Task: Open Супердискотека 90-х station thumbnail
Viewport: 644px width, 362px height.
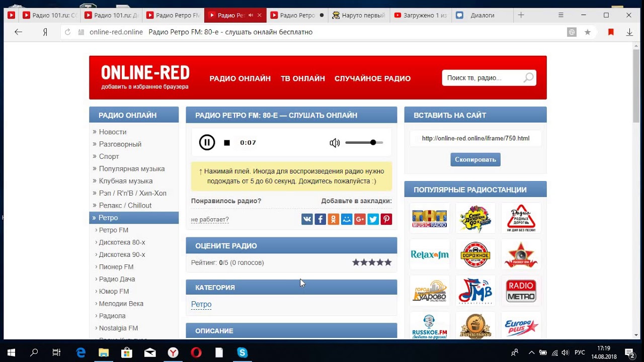Action: point(475,218)
